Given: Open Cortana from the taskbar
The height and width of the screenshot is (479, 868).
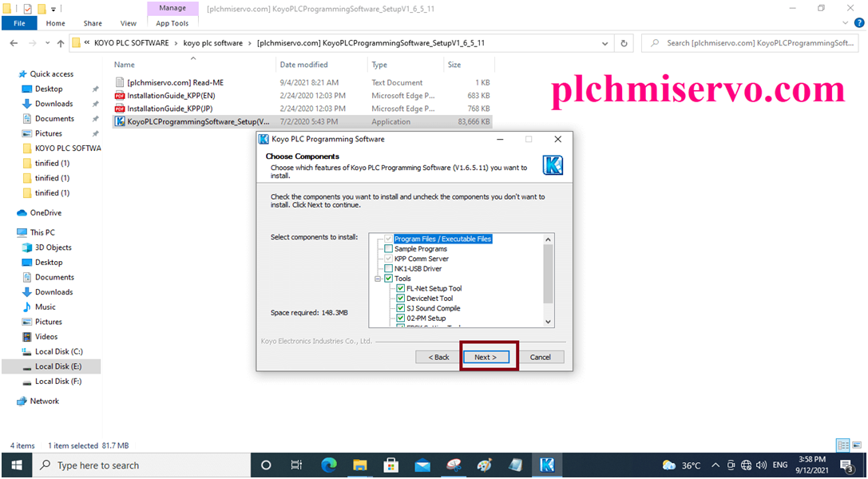Looking at the screenshot, I should coord(266,465).
